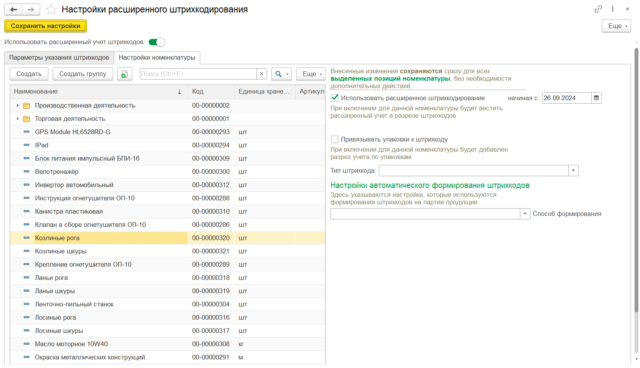Click item icon beside IPad row
This screenshot has height=368, width=640.
click(27, 145)
